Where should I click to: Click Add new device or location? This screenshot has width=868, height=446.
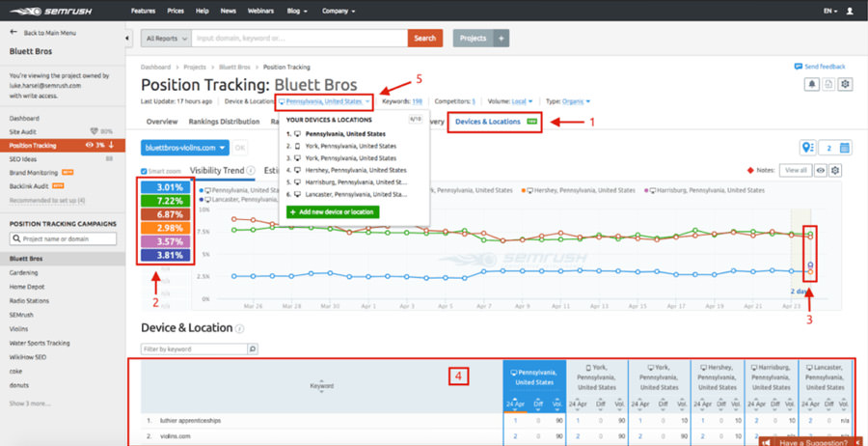point(333,212)
